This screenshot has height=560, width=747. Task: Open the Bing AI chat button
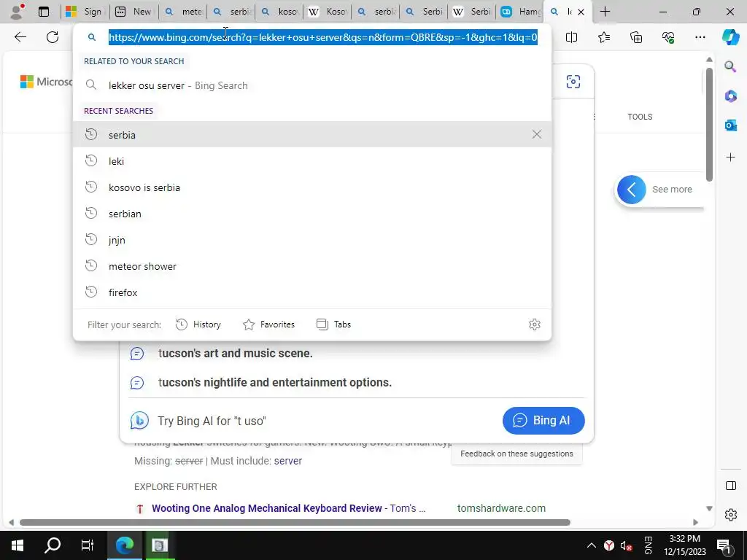point(543,421)
